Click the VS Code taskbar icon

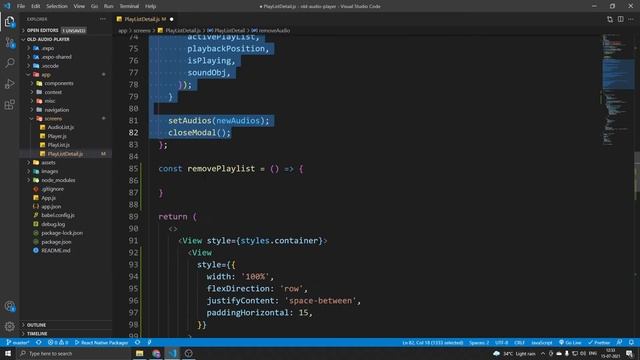[x=172, y=353]
